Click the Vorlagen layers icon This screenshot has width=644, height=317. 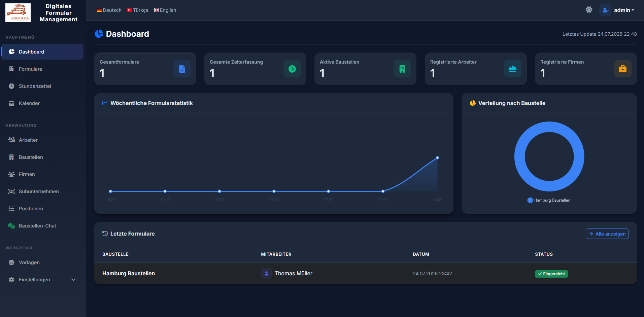pyautogui.click(x=11, y=262)
